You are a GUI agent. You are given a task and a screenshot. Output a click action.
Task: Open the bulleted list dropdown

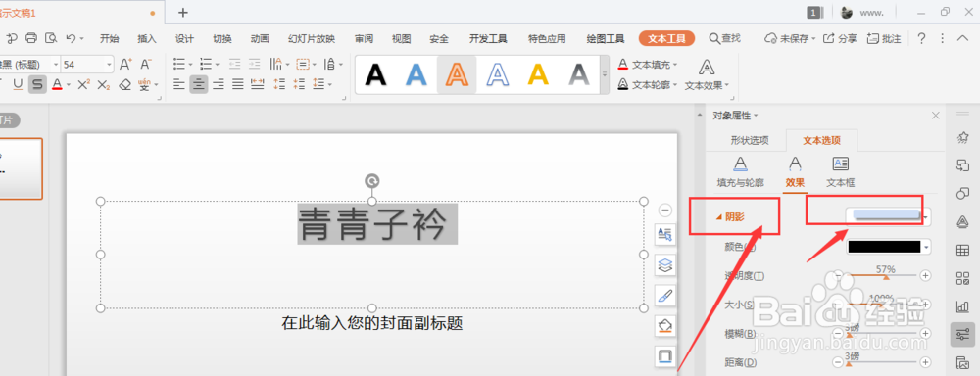click(191, 65)
